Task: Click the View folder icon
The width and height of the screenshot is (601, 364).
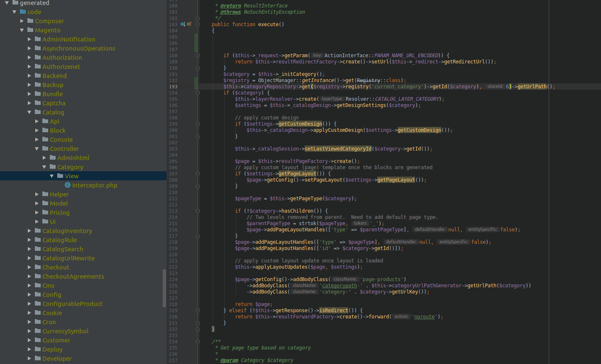Action: coord(60,176)
